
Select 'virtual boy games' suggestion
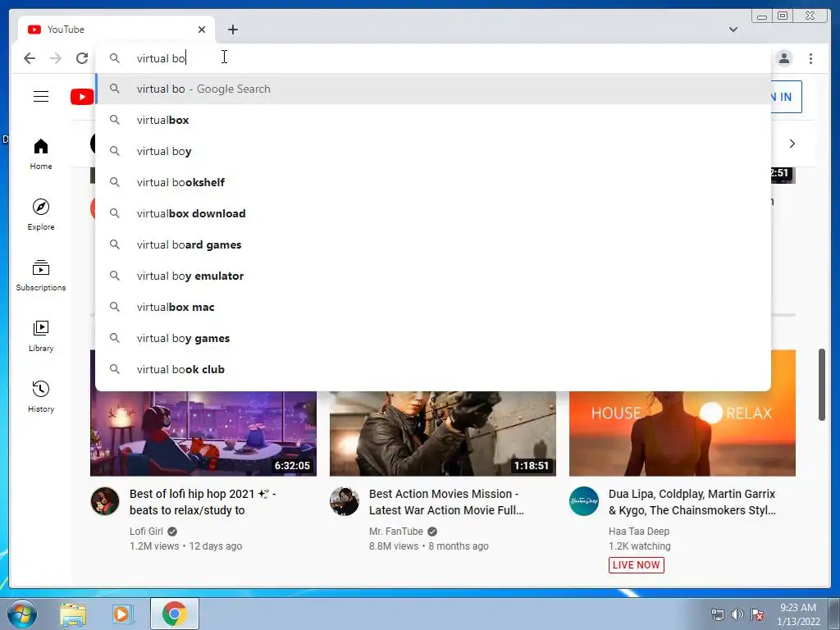433,338
